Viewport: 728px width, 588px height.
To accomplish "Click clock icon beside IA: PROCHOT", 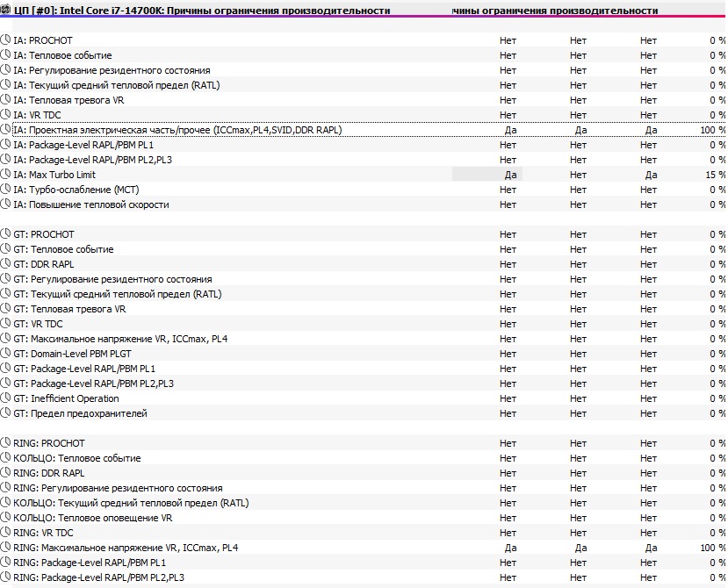I will click(x=5, y=39).
